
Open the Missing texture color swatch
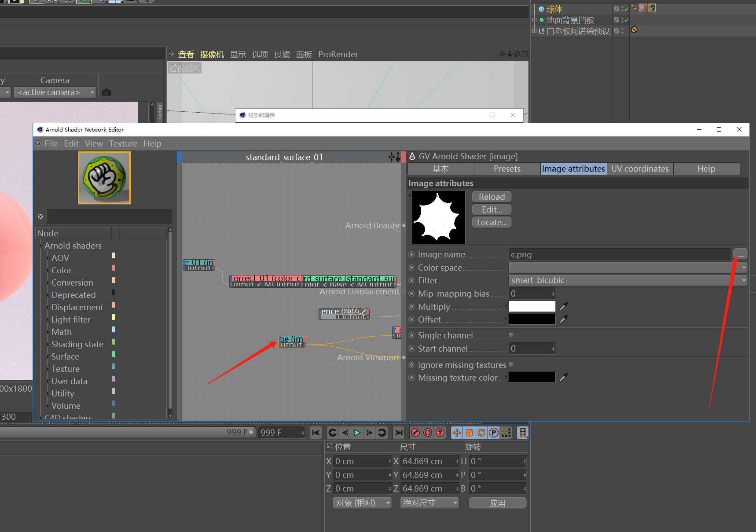532,377
